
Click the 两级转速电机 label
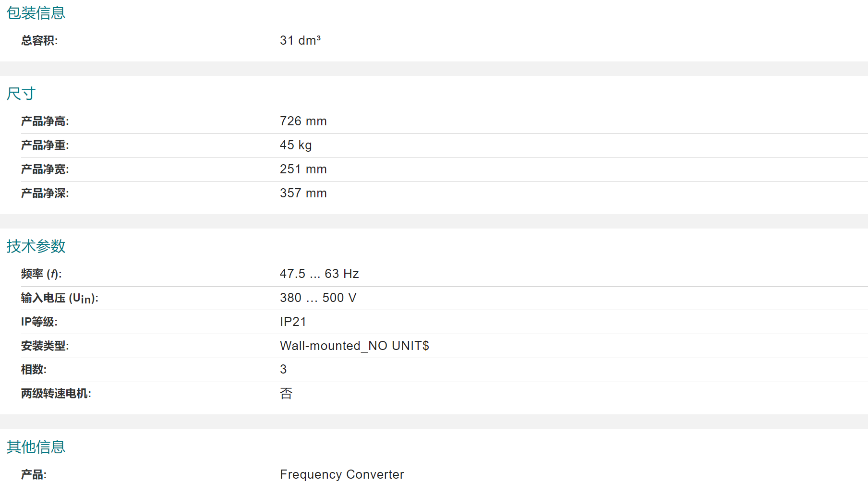point(56,394)
